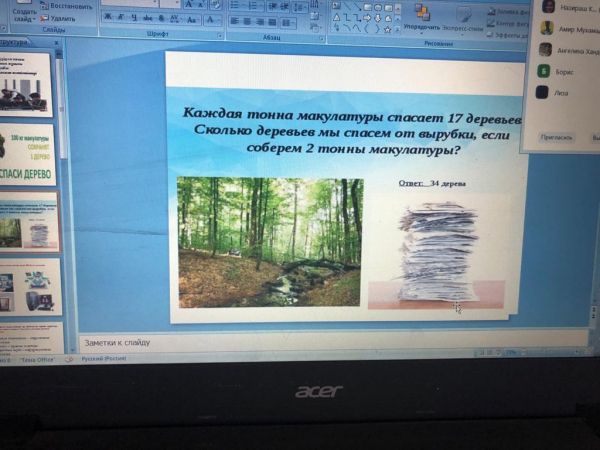Open the Paragraph (Абзац) group dialog launcher
The height and width of the screenshot is (450, 600).
pos(320,33)
